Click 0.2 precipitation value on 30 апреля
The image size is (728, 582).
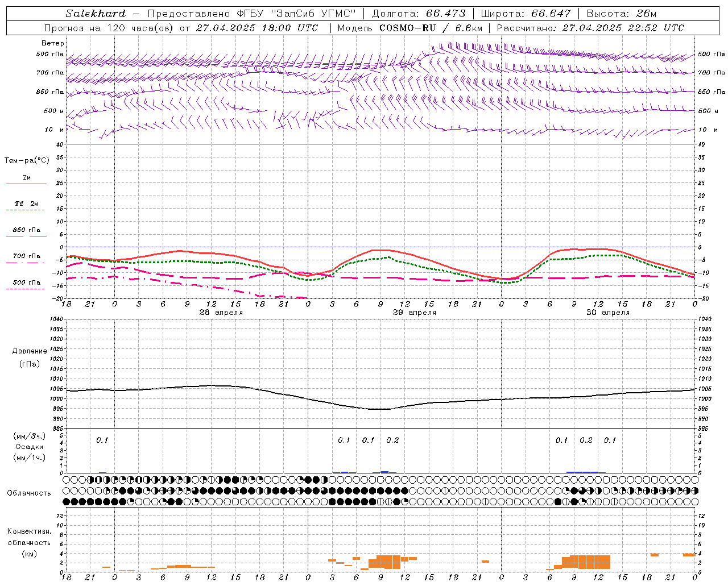(x=586, y=440)
